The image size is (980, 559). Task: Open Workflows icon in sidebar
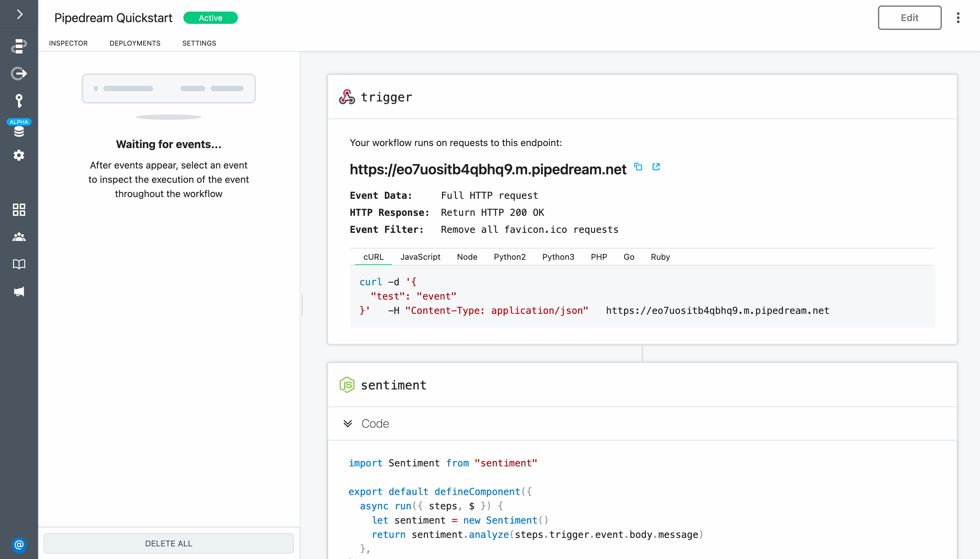pos(19,46)
